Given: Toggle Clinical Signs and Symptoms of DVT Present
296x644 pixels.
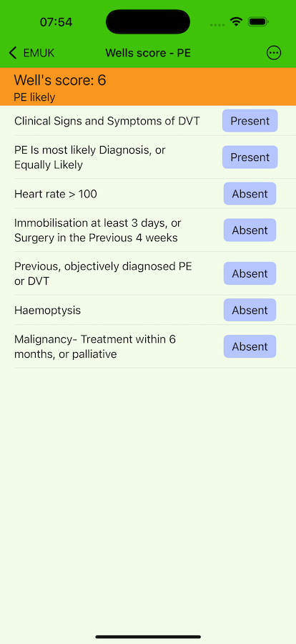Looking at the screenshot, I should tap(250, 121).
